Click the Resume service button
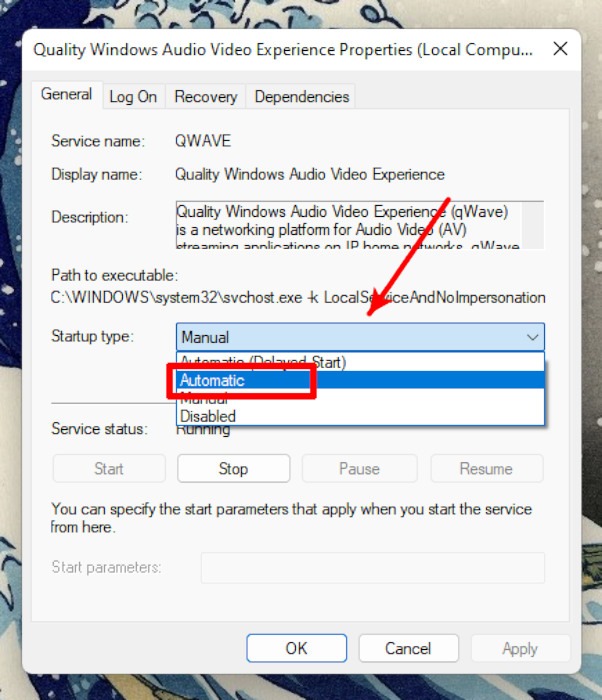The image size is (602, 700). point(487,468)
